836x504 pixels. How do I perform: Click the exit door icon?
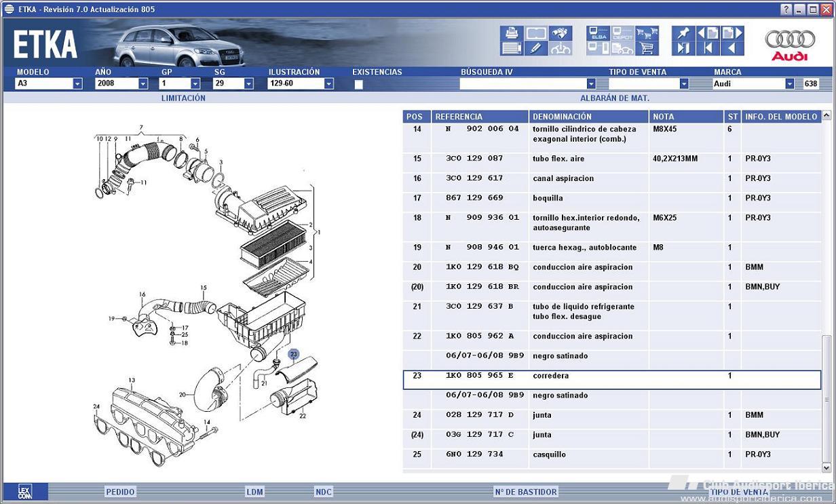(x=683, y=48)
